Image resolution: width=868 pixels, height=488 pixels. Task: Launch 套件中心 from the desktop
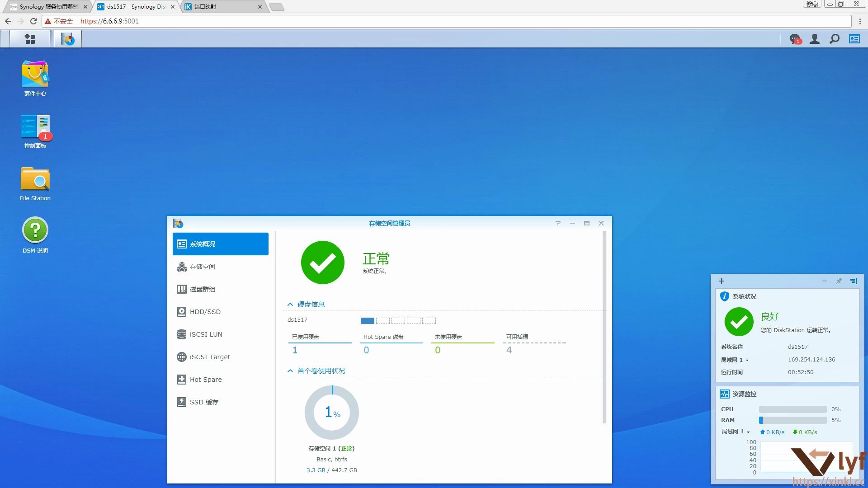[35, 77]
